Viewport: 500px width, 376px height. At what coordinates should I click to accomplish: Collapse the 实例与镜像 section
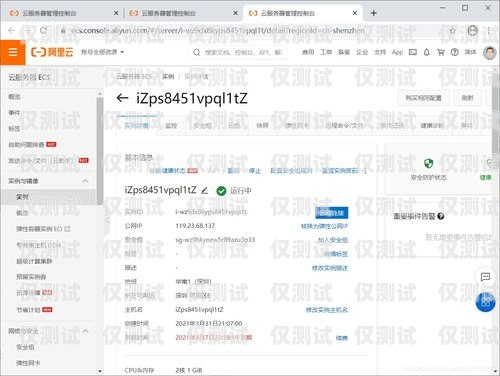85,181
